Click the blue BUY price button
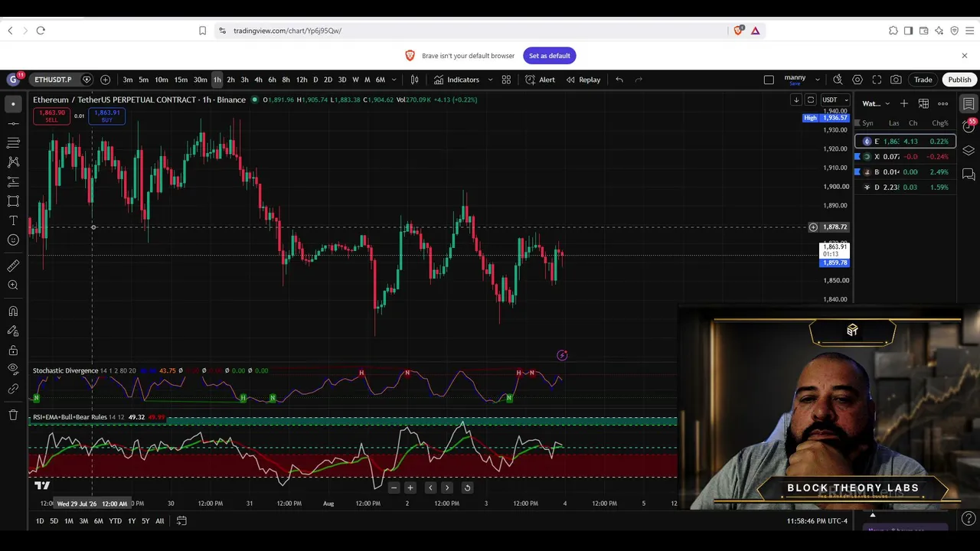Image resolution: width=980 pixels, height=551 pixels. pos(107,116)
